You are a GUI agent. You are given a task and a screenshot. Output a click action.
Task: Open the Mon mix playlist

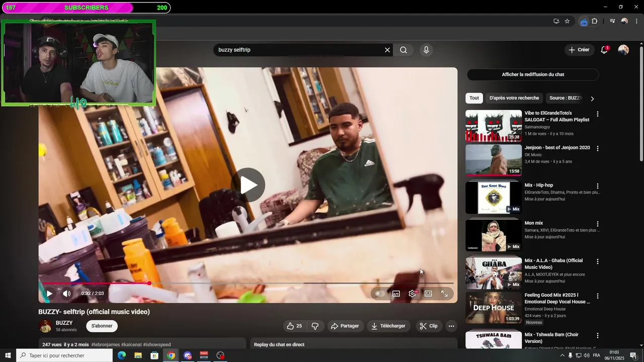[x=494, y=235]
